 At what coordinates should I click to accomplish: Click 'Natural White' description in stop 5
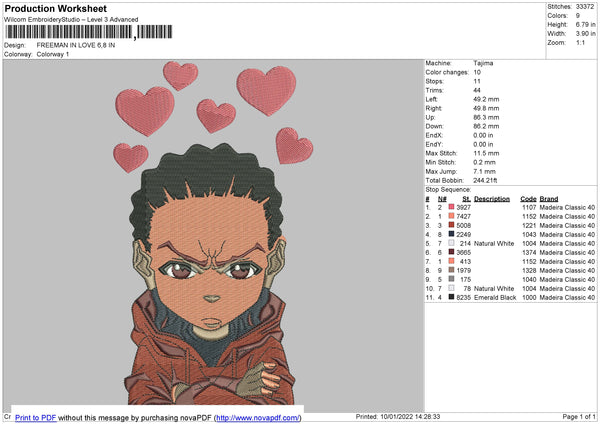tap(494, 243)
